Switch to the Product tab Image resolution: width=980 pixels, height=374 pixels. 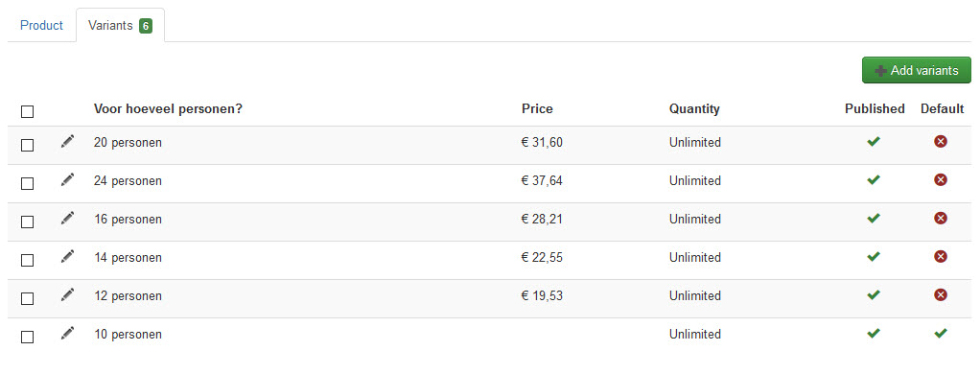pos(42,26)
